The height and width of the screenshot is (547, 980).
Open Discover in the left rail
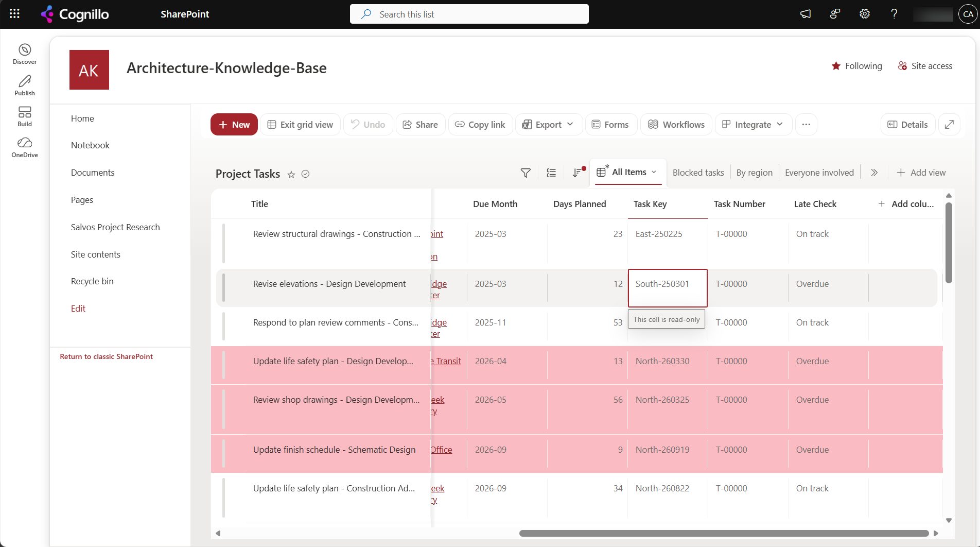point(25,54)
